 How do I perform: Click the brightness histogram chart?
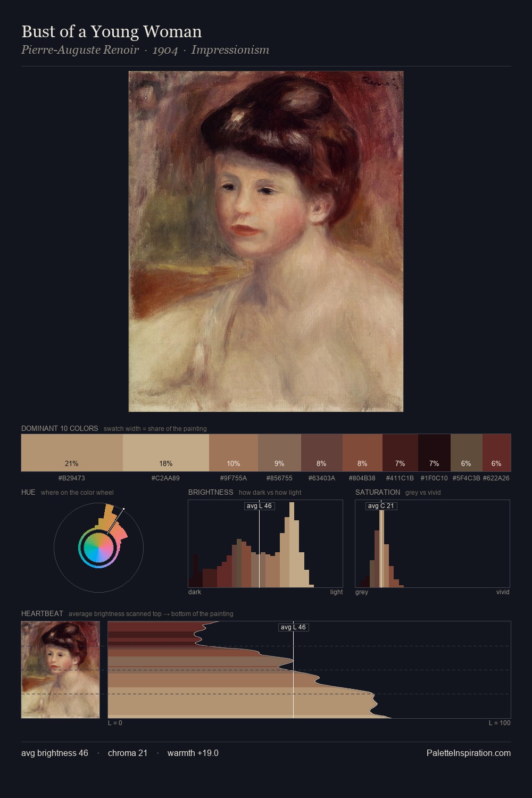coord(265,544)
